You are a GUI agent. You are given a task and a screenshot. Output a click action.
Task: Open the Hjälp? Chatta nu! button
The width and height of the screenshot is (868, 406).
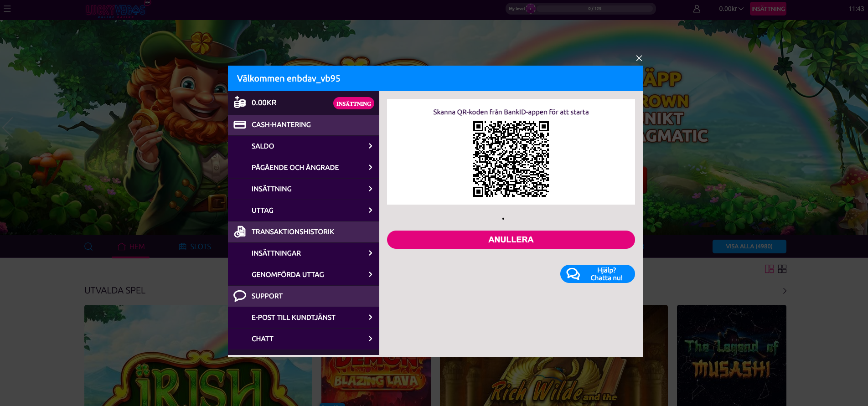[598, 274]
